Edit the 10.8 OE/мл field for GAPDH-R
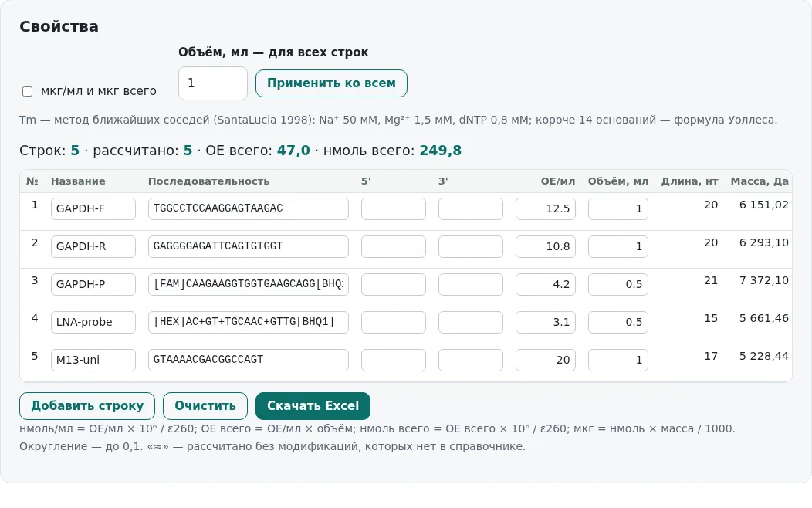 (545, 246)
